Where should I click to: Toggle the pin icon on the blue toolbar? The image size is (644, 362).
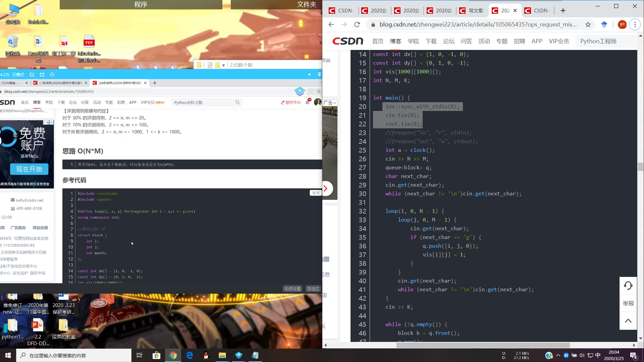click(319, 74)
